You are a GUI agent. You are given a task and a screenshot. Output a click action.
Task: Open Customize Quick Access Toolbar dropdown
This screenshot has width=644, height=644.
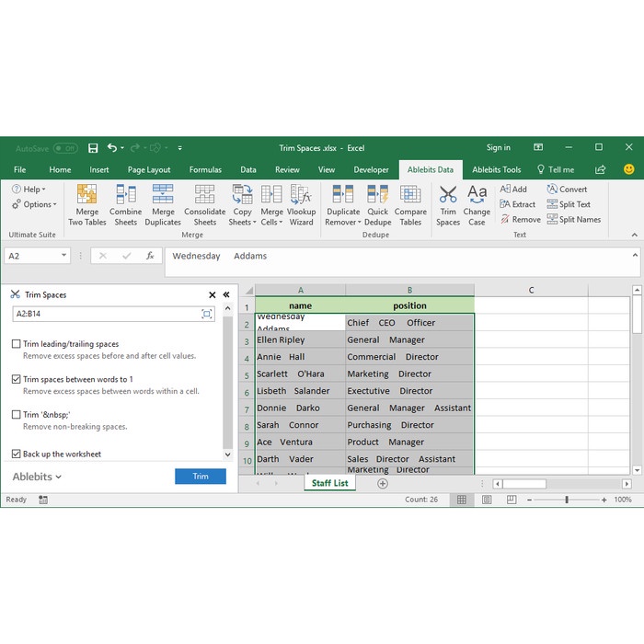(180, 148)
